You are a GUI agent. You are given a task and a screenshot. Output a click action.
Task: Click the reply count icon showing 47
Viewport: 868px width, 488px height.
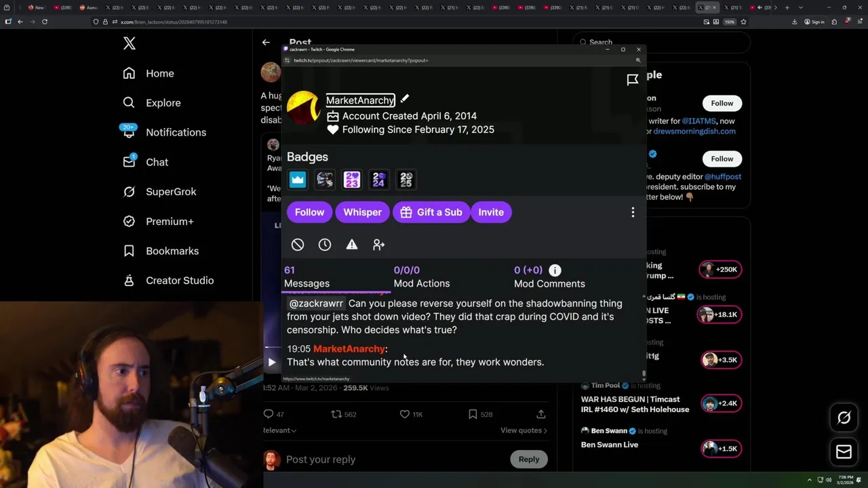pyautogui.click(x=269, y=414)
